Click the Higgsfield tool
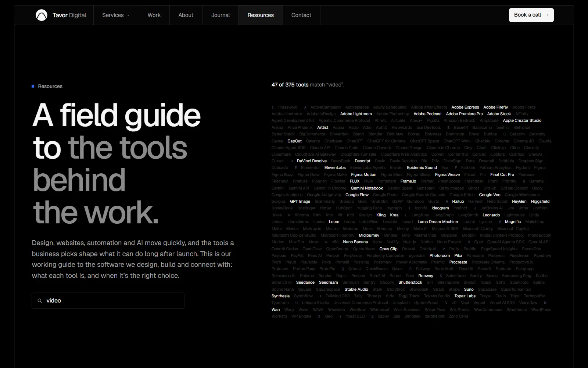 tap(540, 201)
